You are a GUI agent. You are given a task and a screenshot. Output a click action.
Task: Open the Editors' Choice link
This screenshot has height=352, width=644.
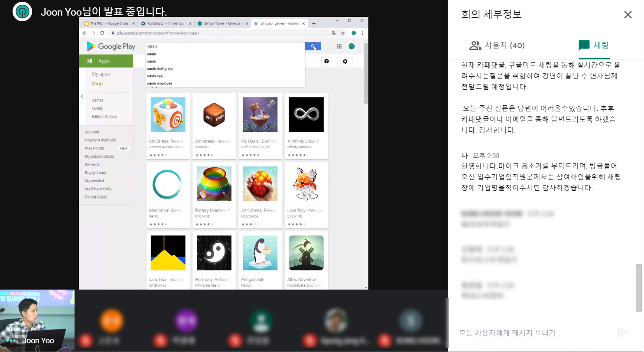tap(104, 117)
